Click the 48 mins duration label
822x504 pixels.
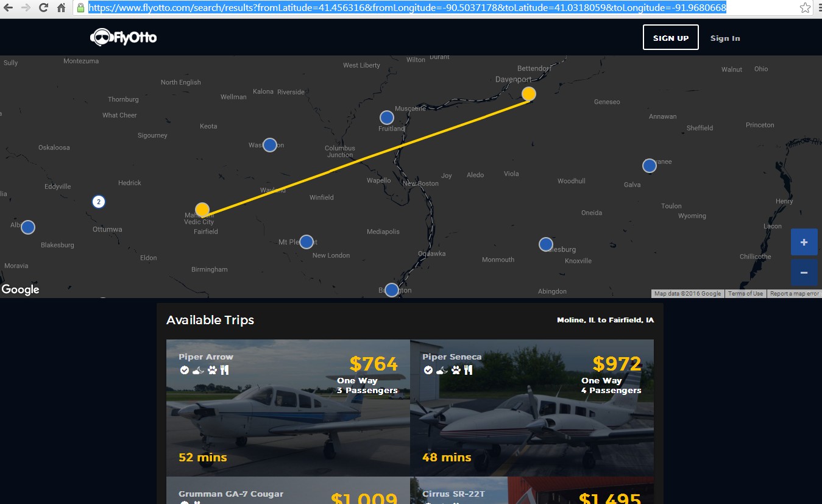click(447, 457)
